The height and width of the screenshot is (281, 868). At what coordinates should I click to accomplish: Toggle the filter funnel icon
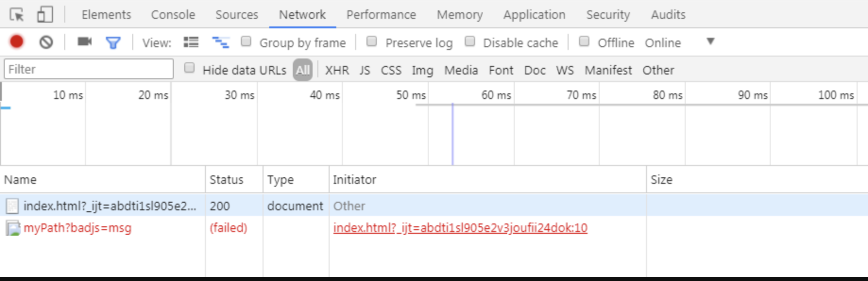(x=113, y=43)
